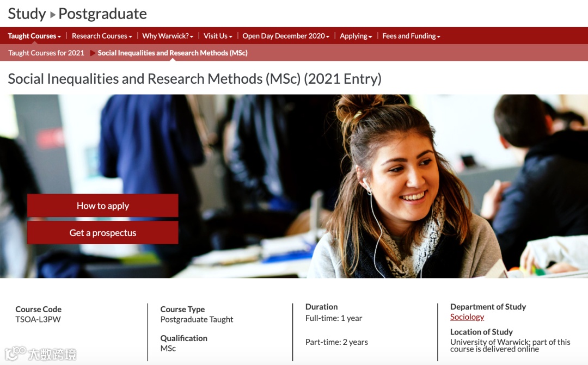Open the Open Day December 2020 menu
The width and height of the screenshot is (588, 365).
(x=286, y=36)
